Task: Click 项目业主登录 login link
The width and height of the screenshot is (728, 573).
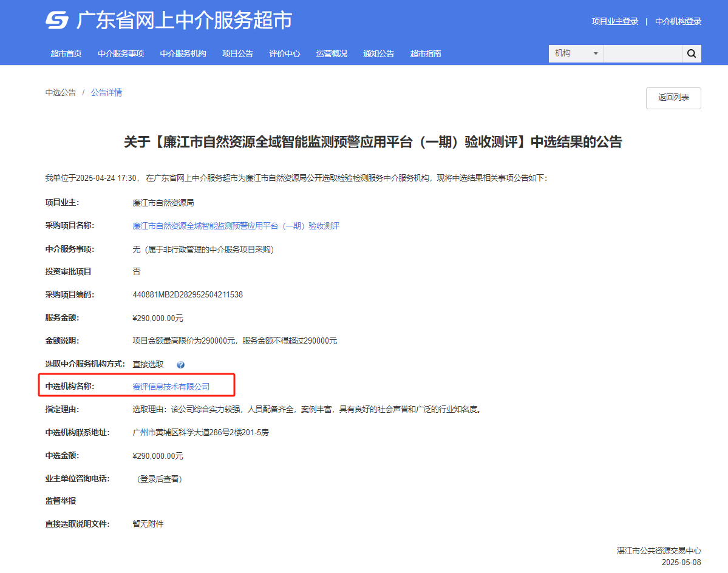Action: pos(615,21)
